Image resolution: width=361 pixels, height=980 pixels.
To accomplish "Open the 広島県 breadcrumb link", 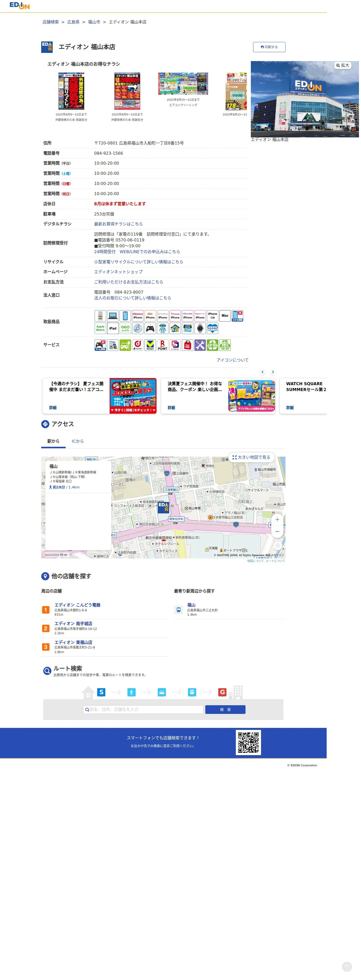I will pos(74,22).
